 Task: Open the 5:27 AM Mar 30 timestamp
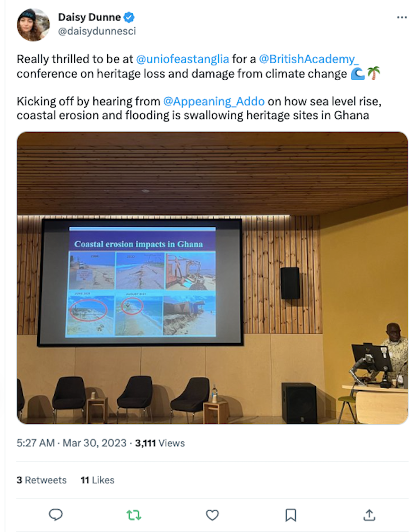coord(72,443)
